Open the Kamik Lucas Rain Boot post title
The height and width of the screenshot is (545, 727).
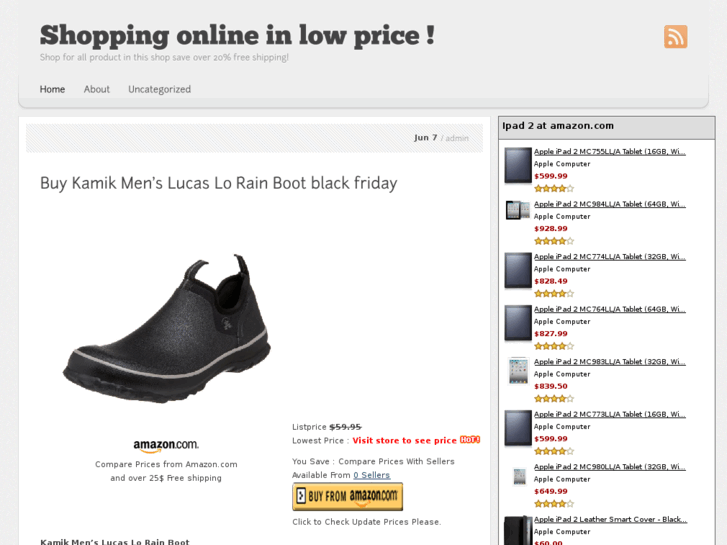click(x=218, y=183)
